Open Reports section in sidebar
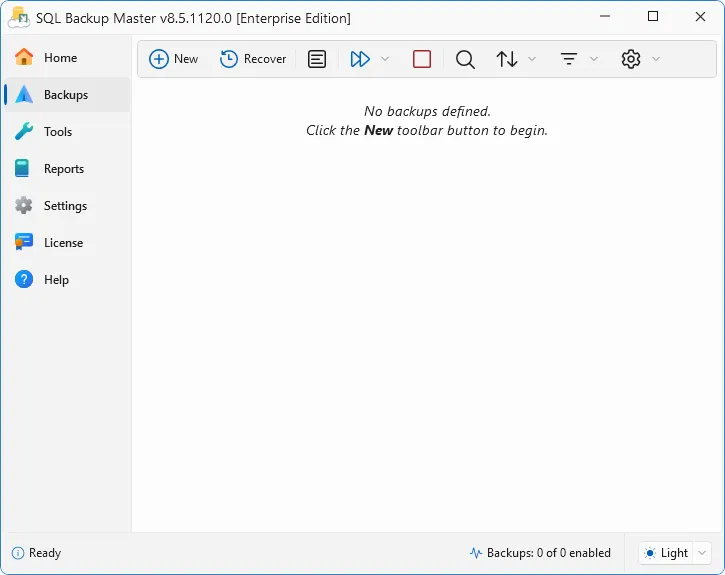Viewport: 725px width, 575px height. click(67, 169)
